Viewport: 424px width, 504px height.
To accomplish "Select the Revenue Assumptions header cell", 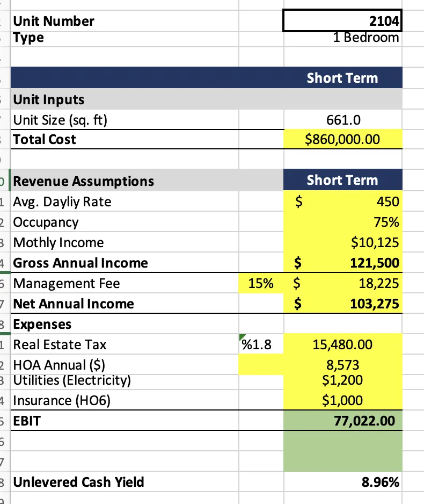I will pos(147,181).
